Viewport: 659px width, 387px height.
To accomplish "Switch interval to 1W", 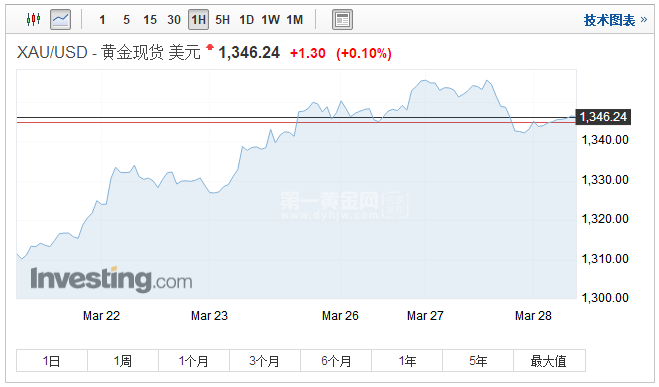I will (271, 20).
